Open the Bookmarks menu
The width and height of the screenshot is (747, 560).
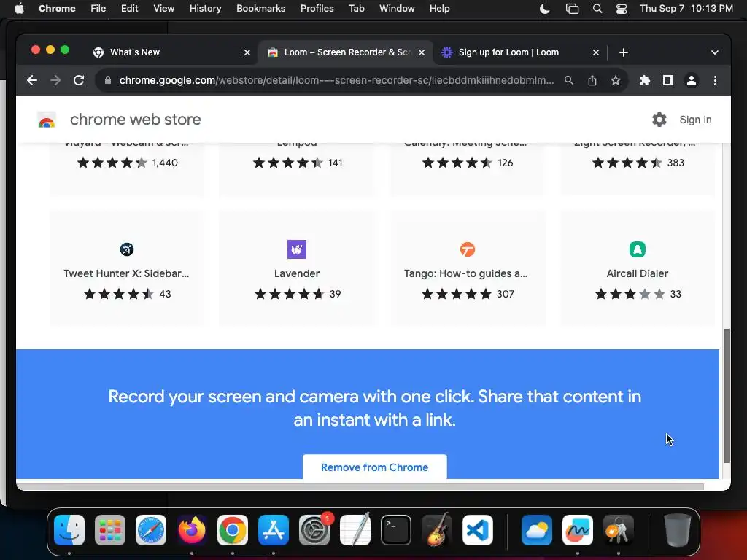(x=260, y=9)
